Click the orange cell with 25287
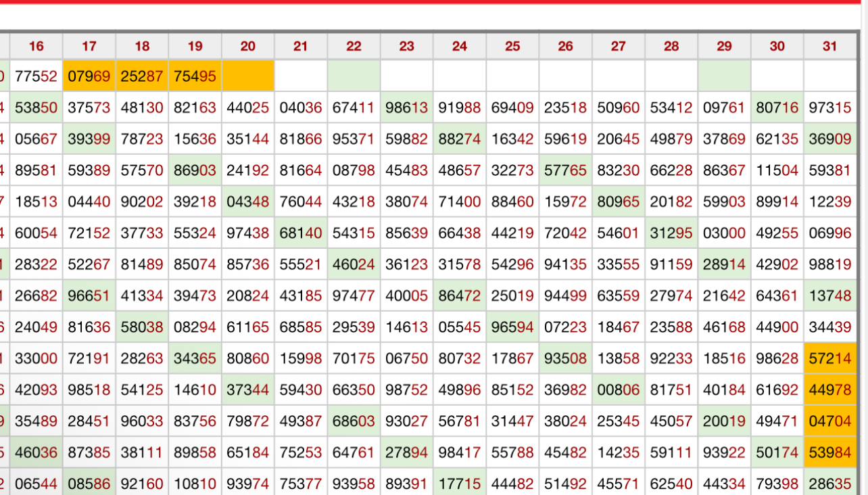This screenshot has width=868, height=495. [142, 76]
